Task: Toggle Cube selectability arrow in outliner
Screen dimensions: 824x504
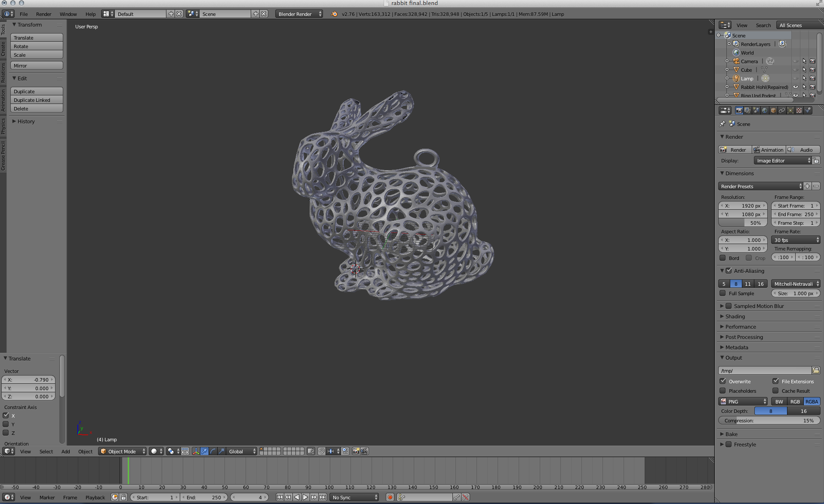Action: pos(804,70)
